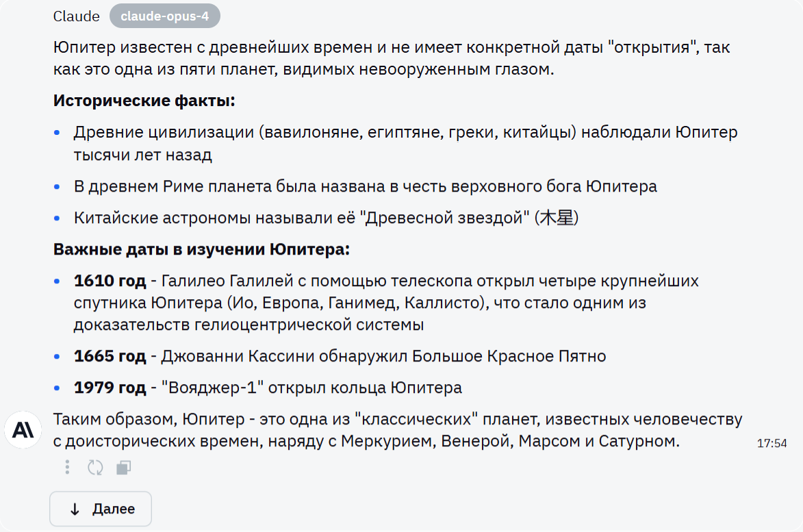This screenshot has width=803, height=532.
Task: Click the heading Важные даты в изучении Юпитера
Action: [201, 249]
